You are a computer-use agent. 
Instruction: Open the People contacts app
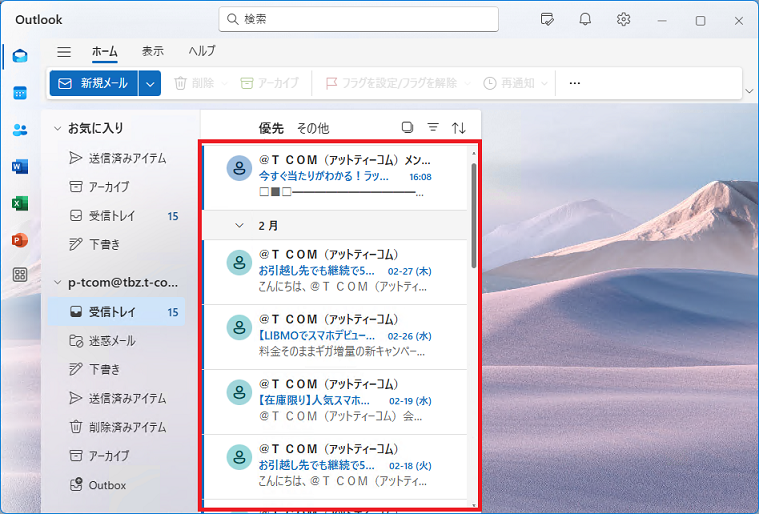20,130
